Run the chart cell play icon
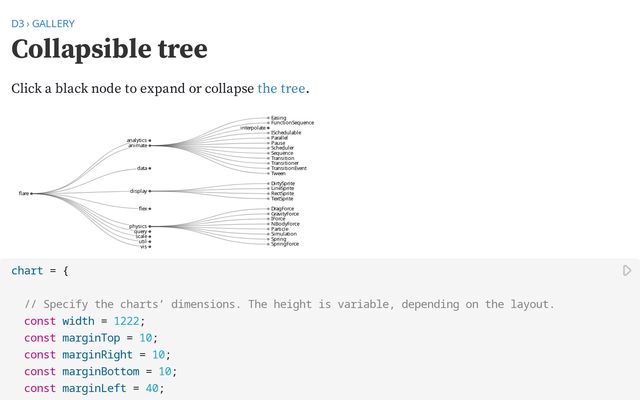The image size is (640, 400). point(627,270)
